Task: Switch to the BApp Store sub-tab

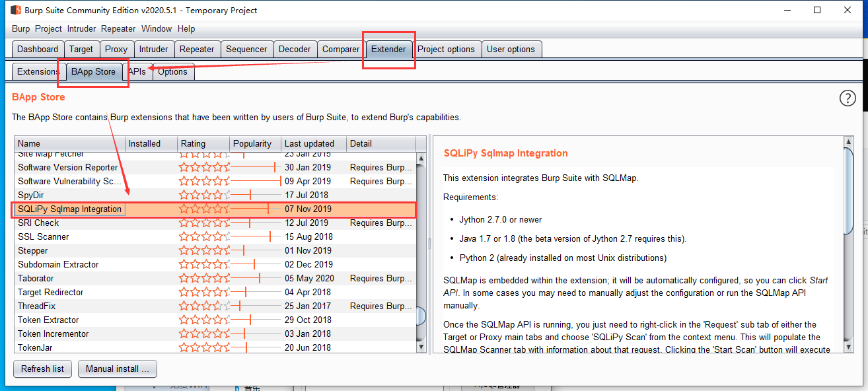Action: [x=93, y=71]
